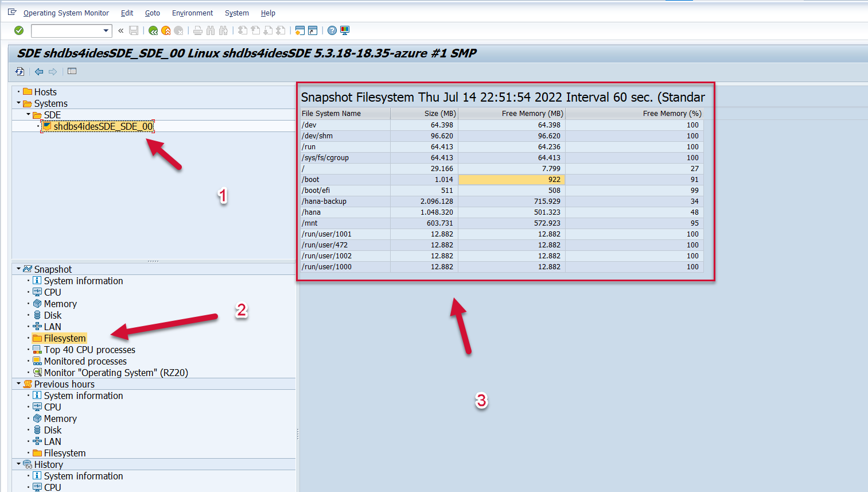Open Customize Local Layout monitor icon
The height and width of the screenshot is (492, 868).
pyautogui.click(x=345, y=30)
